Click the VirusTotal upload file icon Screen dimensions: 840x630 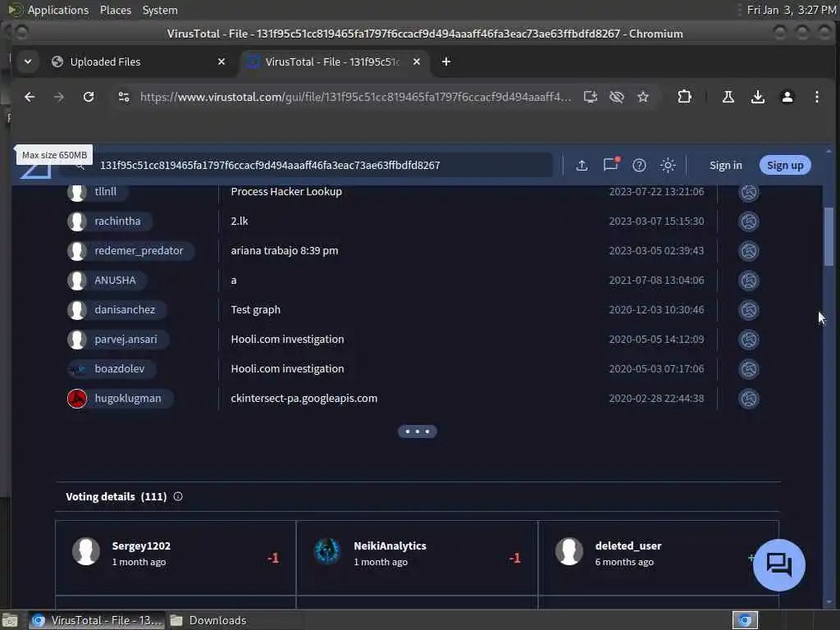click(x=582, y=165)
